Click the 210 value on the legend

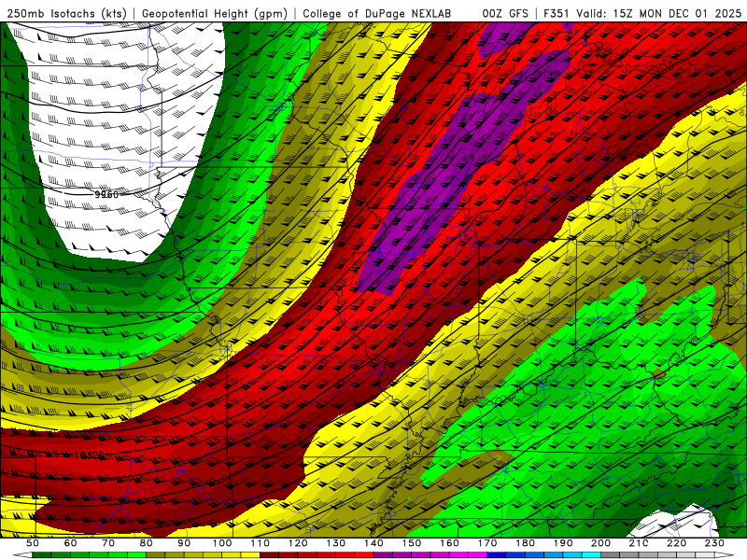click(x=639, y=543)
